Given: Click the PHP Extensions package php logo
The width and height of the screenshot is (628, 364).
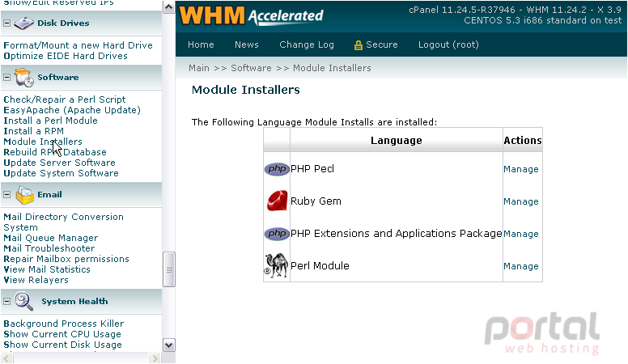Looking at the screenshot, I should click(277, 234).
